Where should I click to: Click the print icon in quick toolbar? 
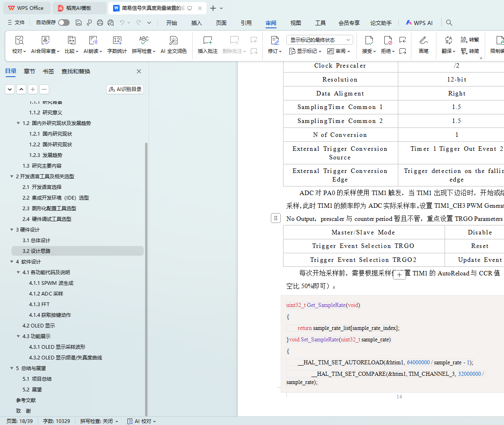pyautogui.click(x=100, y=23)
